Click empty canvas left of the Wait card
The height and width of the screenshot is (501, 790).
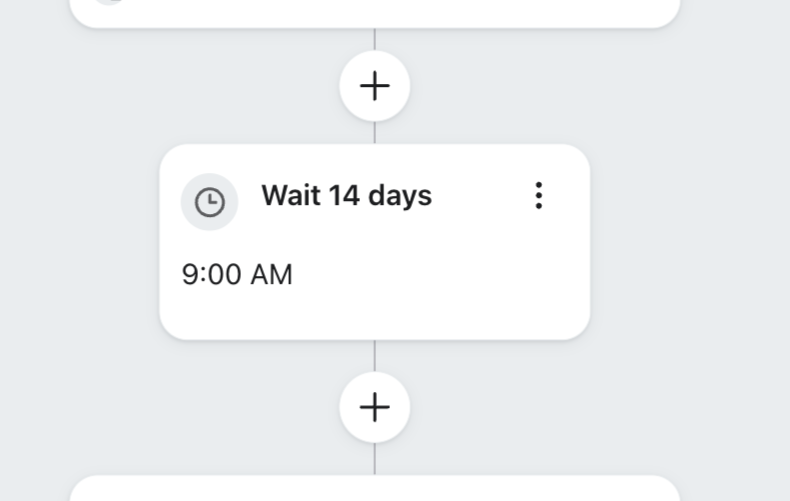(80, 242)
